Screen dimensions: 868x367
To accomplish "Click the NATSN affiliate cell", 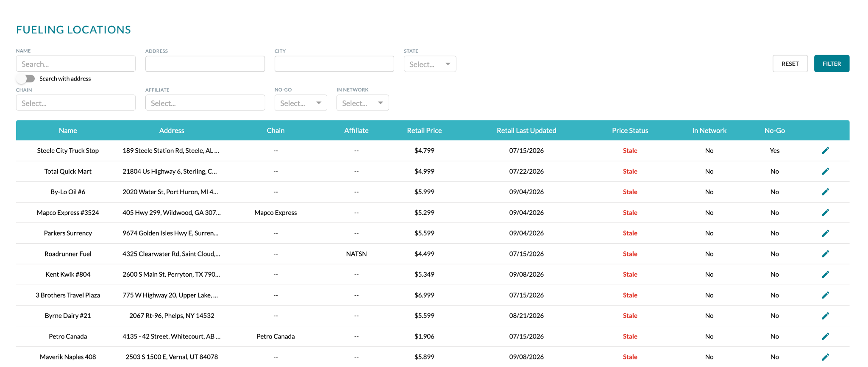I will (x=356, y=254).
